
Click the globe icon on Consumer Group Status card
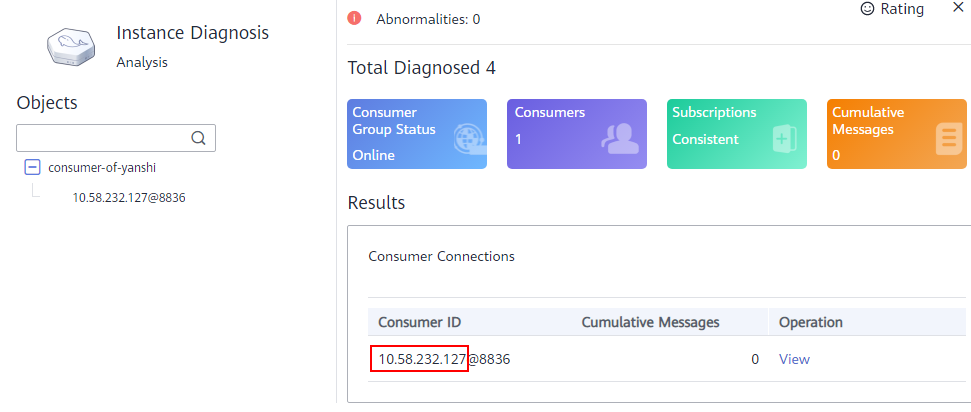[x=469, y=140]
